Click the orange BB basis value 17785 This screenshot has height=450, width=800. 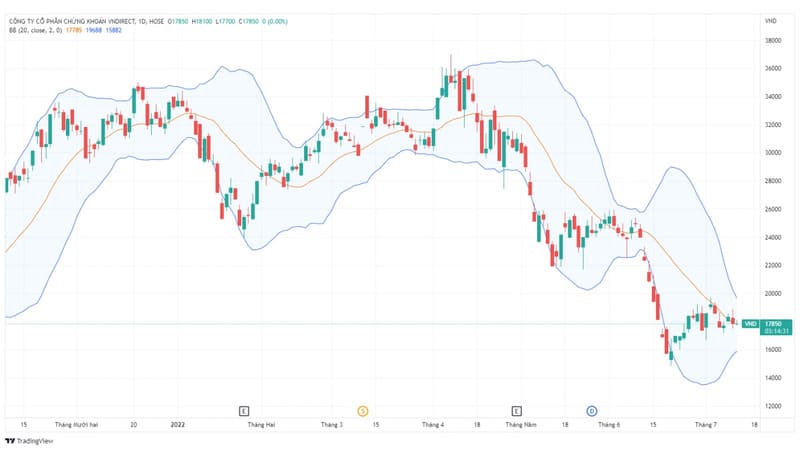coord(73,30)
